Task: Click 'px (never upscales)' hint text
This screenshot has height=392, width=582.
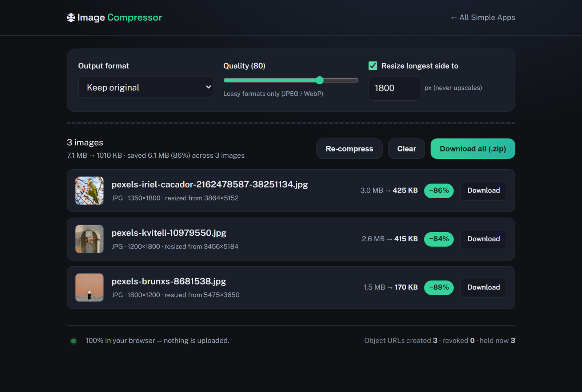Action: 453,88
